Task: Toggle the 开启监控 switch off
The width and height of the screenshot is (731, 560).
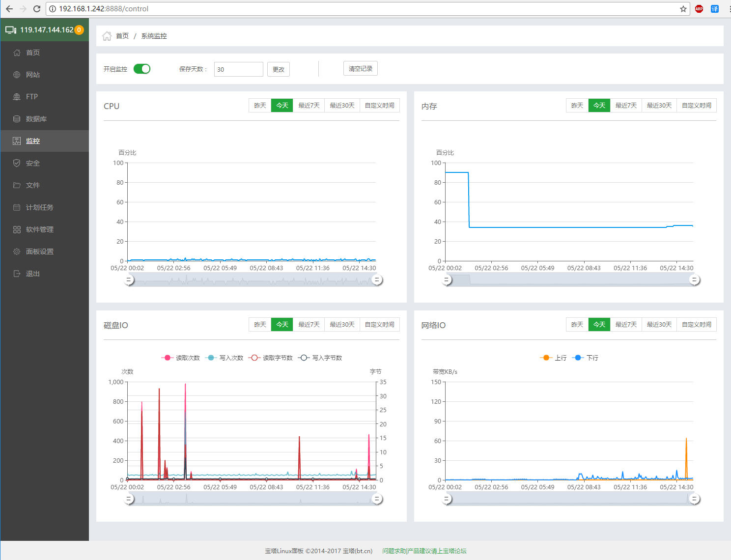Action: 142,69
